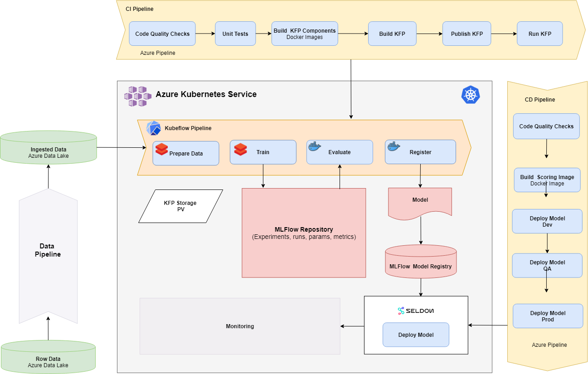Click the Ingested Data Azure Data Lake cylinder
Viewport: 588px width, 374px height.
[49, 147]
